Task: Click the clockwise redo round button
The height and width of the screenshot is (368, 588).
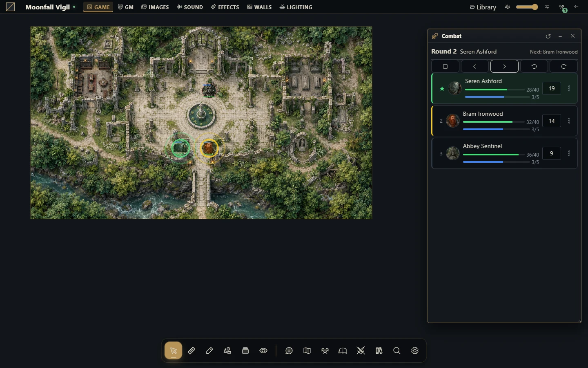Action: coord(563,66)
